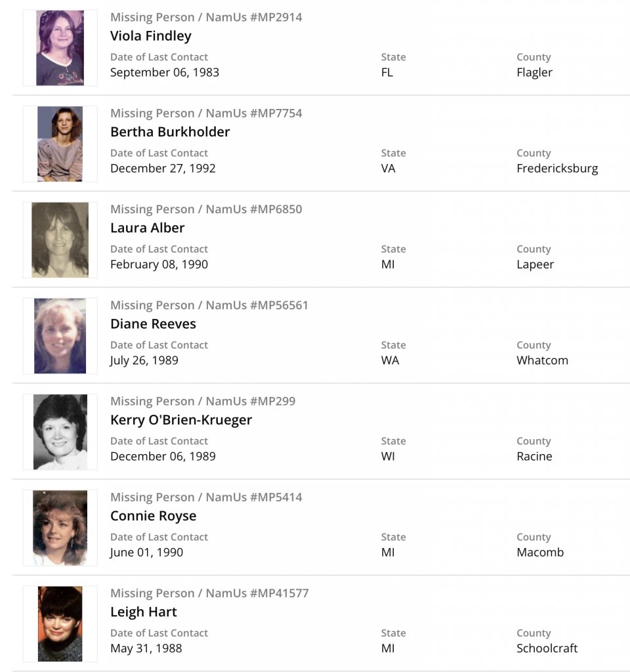
Task: Click the photo thumbnail for case #MP7754
Action: click(x=60, y=144)
